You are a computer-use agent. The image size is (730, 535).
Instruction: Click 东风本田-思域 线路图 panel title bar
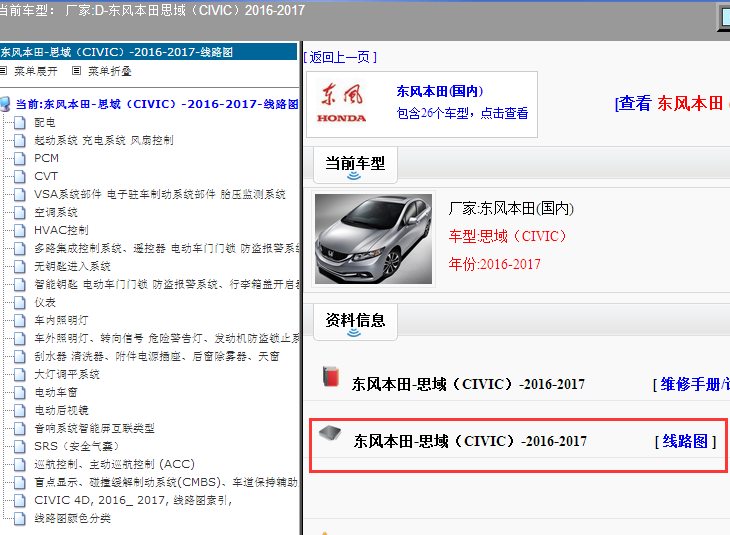(149, 52)
